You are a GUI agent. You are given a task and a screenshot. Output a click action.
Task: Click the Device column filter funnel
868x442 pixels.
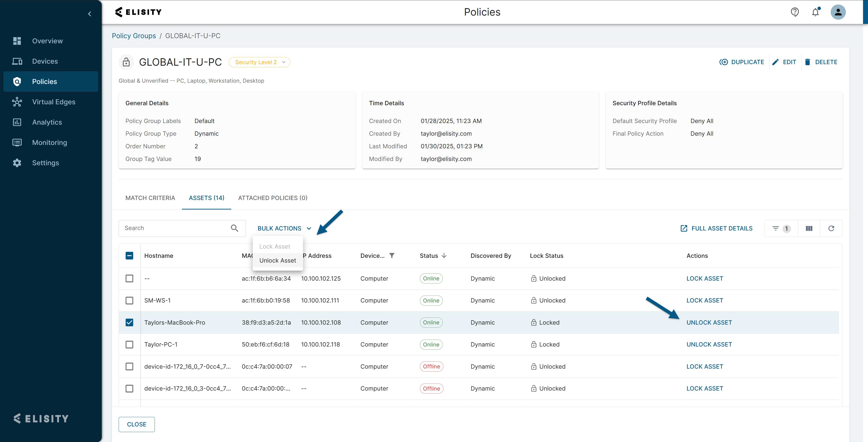(x=392, y=256)
